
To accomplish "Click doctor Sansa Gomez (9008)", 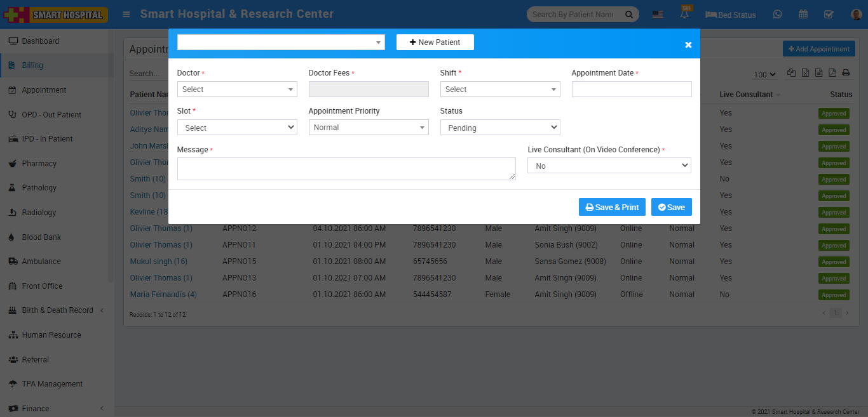I will point(571,261).
